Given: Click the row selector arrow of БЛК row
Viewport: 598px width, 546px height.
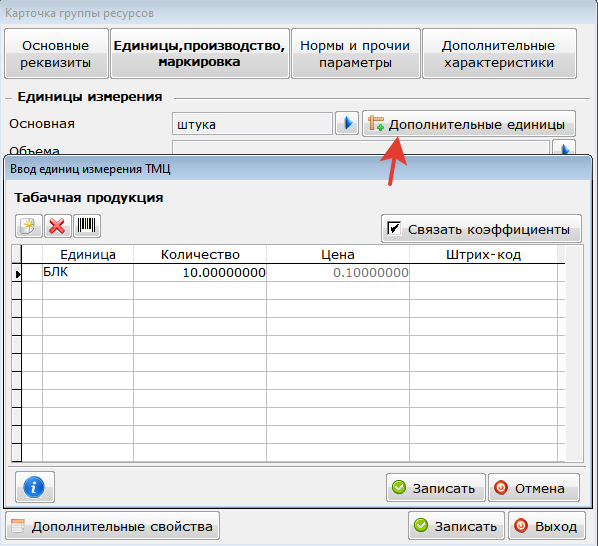Looking at the screenshot, I should [17, 273].
